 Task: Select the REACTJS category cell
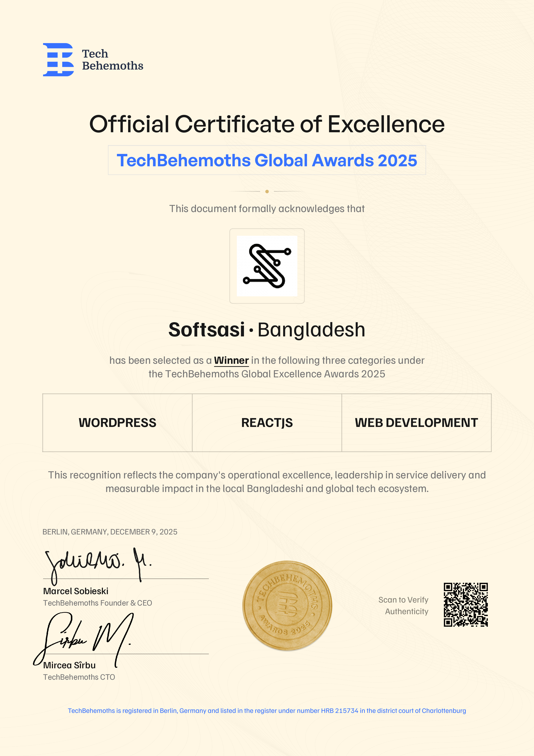click(267, 422)
